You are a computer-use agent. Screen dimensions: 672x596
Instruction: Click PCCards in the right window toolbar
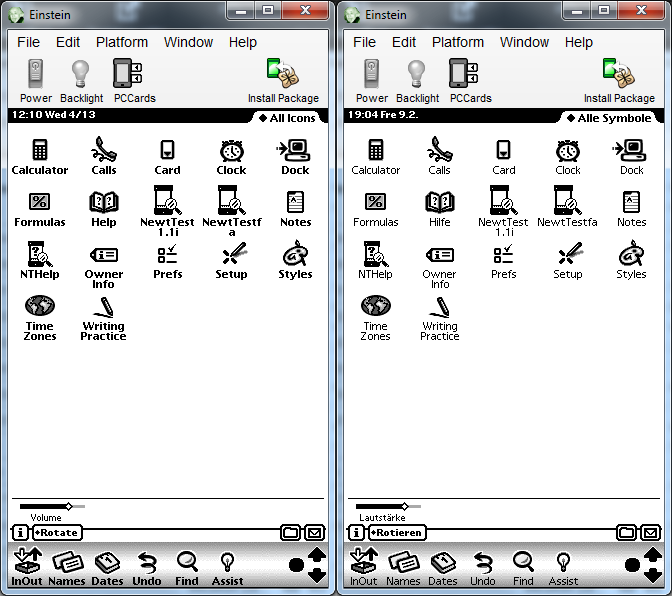(471, 81)
